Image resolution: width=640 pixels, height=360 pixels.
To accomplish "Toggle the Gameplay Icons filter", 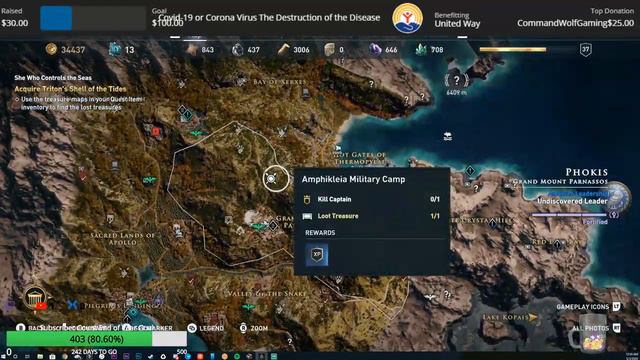I will click(x=589, y=307).
